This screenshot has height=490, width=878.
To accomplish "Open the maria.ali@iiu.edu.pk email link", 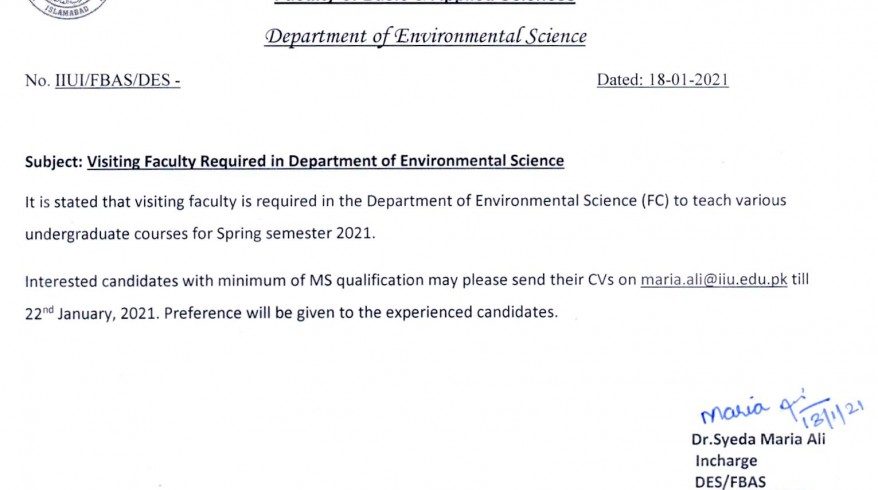I will coord(713,279).
